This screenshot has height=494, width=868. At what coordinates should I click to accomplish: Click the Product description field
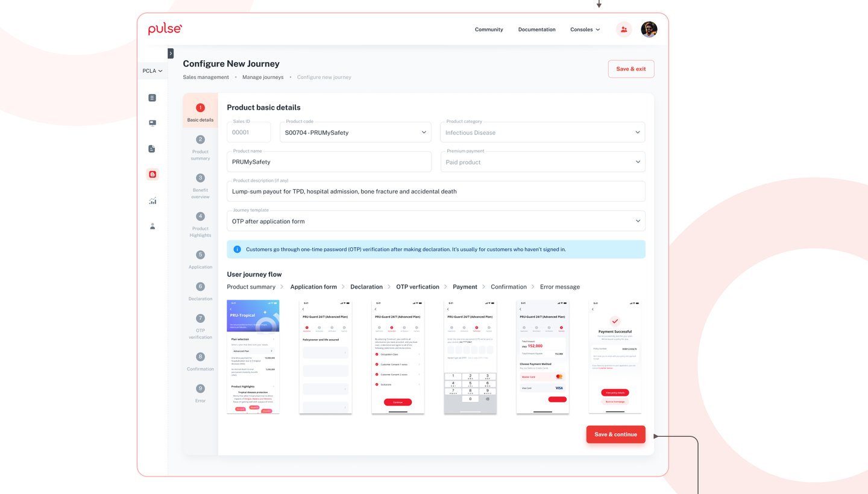436,191
